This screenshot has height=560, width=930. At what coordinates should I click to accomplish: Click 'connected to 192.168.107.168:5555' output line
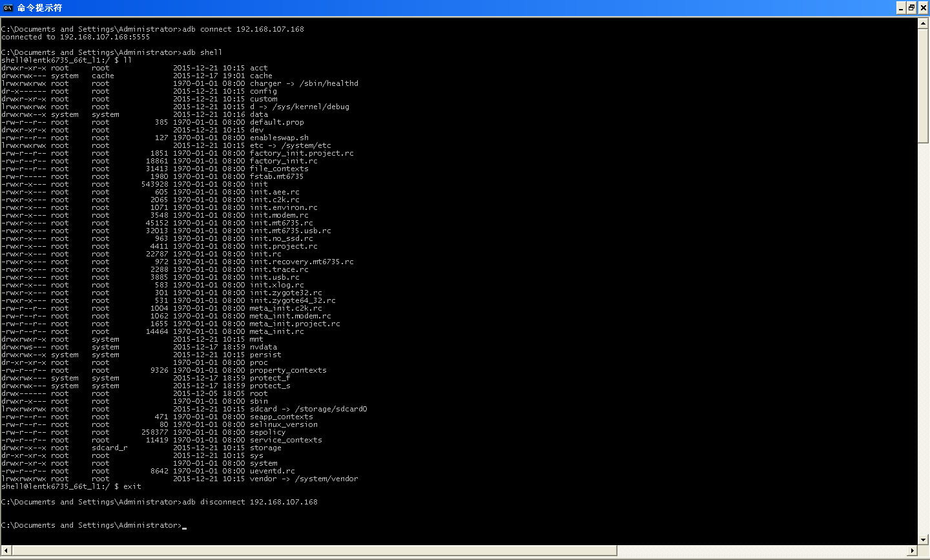[76, 37]
